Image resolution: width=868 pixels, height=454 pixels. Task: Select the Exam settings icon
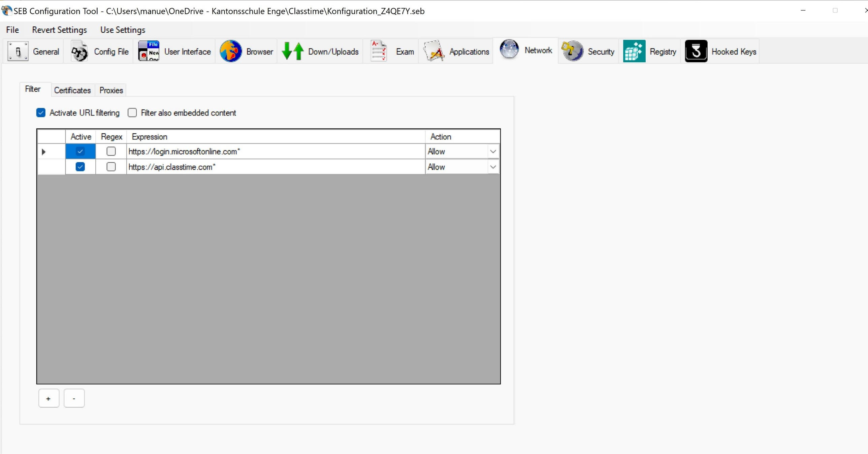(x=378, y=51)
